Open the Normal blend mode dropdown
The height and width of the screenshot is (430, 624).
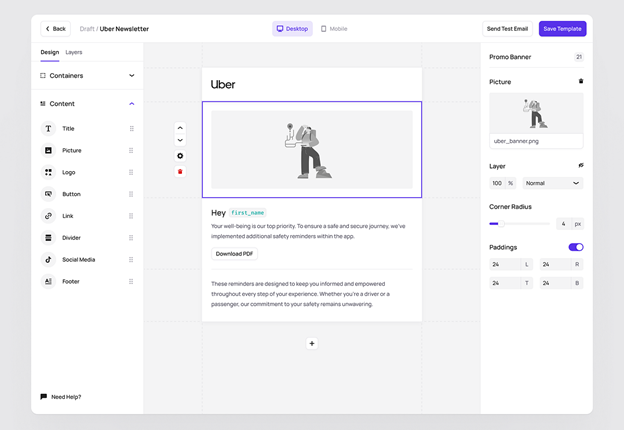(553, 183)
